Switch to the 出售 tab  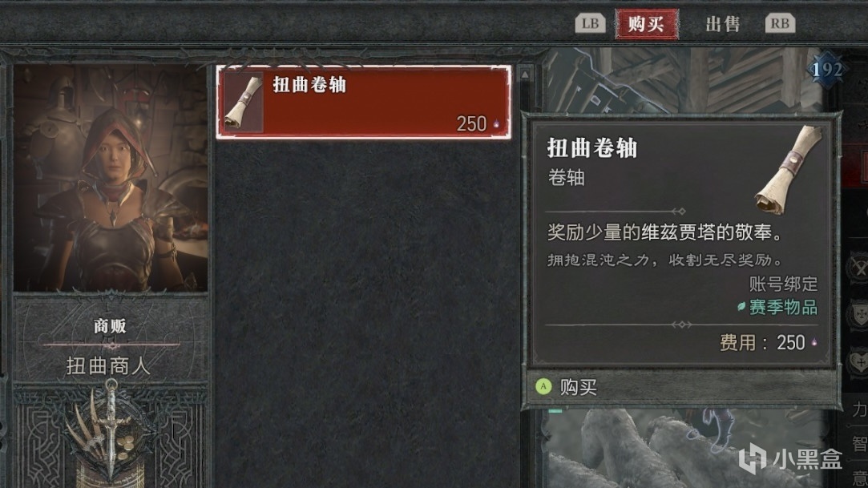(x=722, y=24)
